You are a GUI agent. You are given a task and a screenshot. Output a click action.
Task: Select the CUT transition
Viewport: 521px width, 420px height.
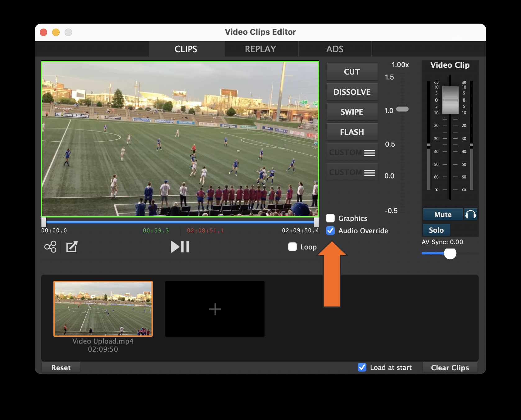click(x=352, y=72)
